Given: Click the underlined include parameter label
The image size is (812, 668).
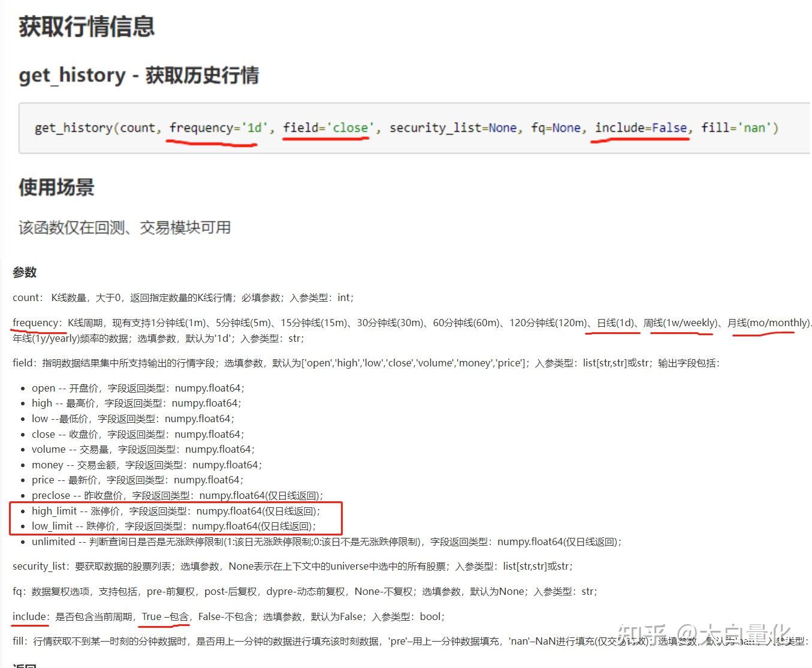Looking at the screenshot, I should coord(28,616).
